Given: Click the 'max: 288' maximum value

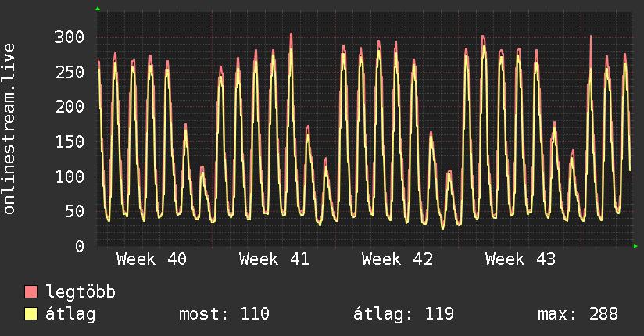Looking at the screenshot, I should [578, 314].
